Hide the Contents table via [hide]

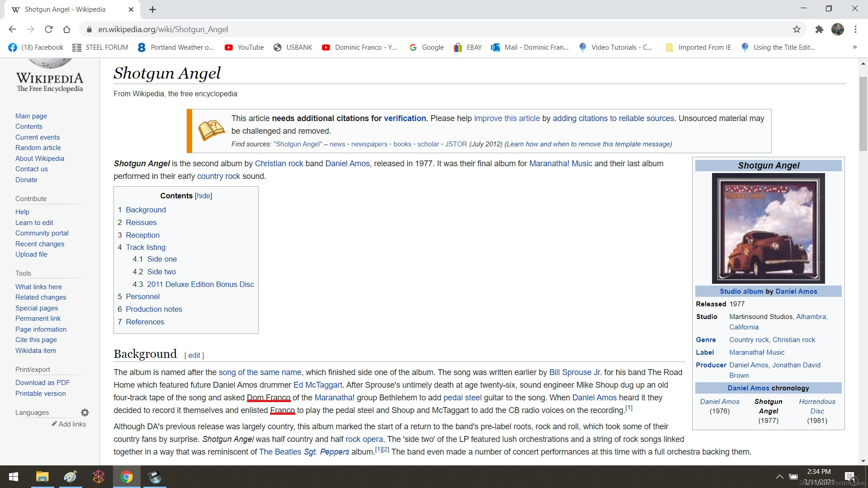pos(203,196)
